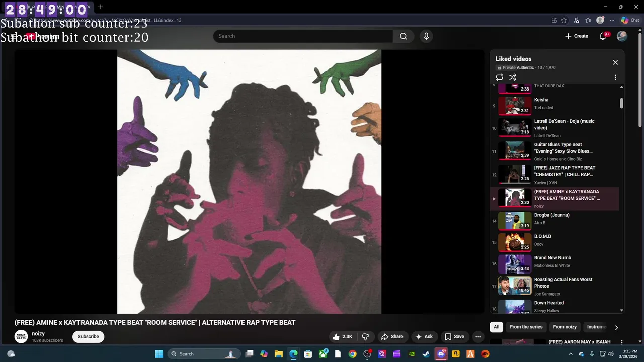644x362 pixels.
Task: Open the noizy channel avatar
Action: (21, 337)
